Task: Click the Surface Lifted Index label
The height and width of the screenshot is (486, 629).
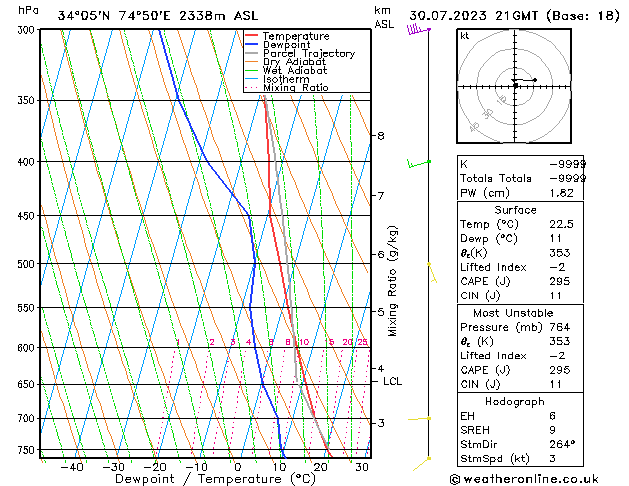Action: pos(493,267)
